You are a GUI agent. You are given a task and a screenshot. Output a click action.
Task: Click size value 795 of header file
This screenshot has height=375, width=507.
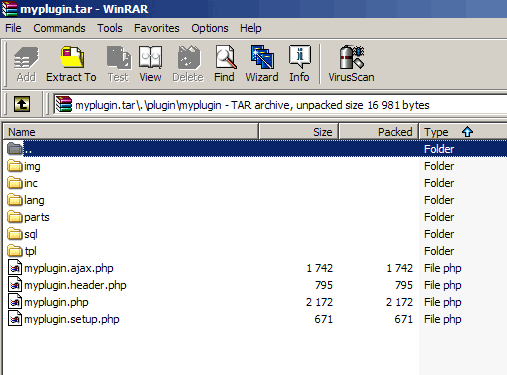click(324, 285)
